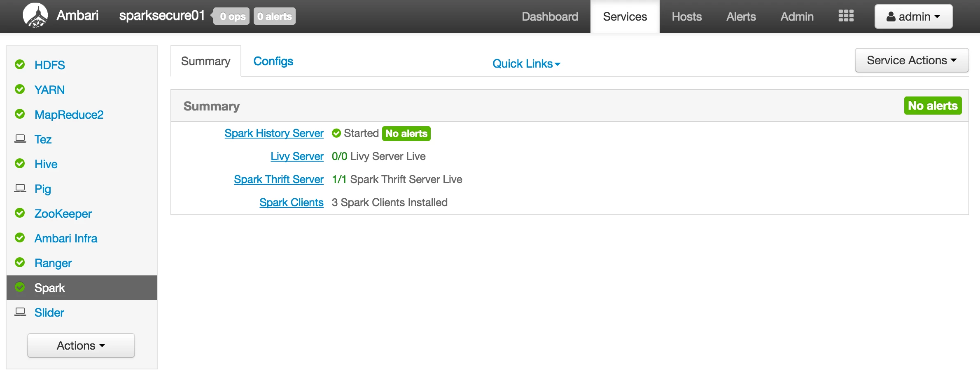The width and height of the screenshot is (980, 376).
Task: Open the views grid icon
Action: (x=846, y=16)
